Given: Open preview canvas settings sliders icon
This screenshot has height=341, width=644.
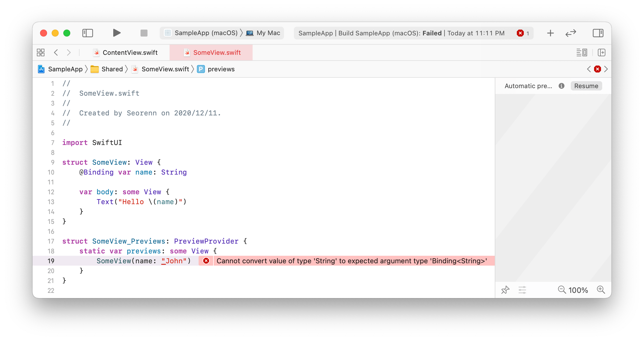Looking at the screenshot, I should [522, 290].
